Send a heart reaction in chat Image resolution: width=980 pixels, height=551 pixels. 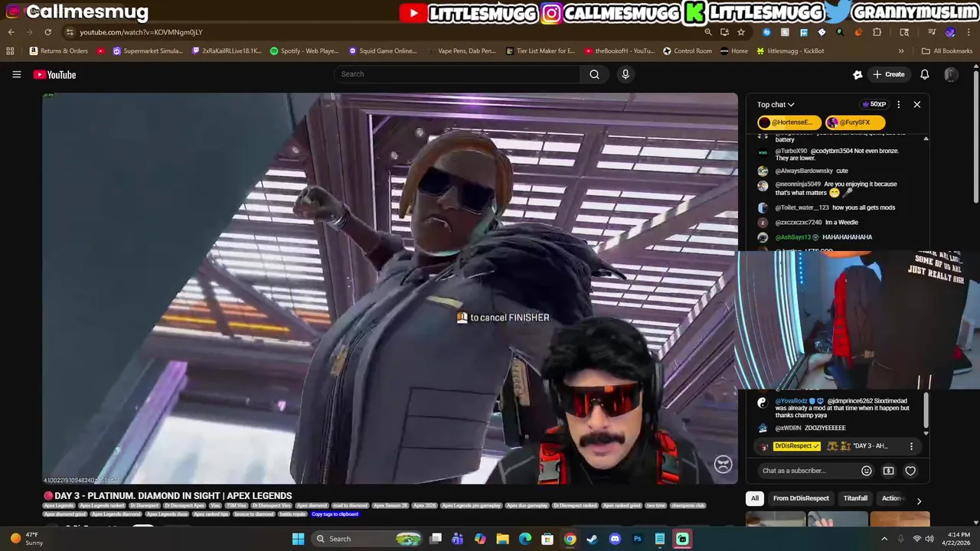click(x=910, y=471)
